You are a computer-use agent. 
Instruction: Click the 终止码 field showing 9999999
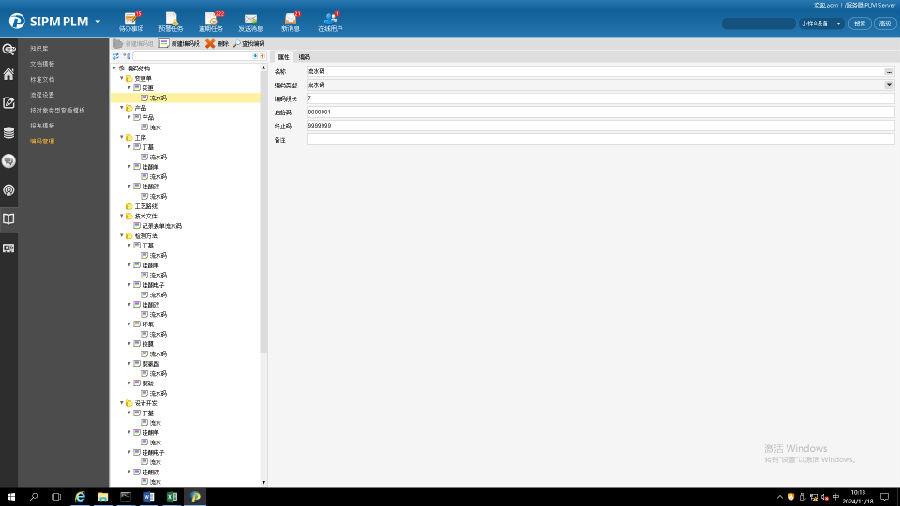click(600, 126)
